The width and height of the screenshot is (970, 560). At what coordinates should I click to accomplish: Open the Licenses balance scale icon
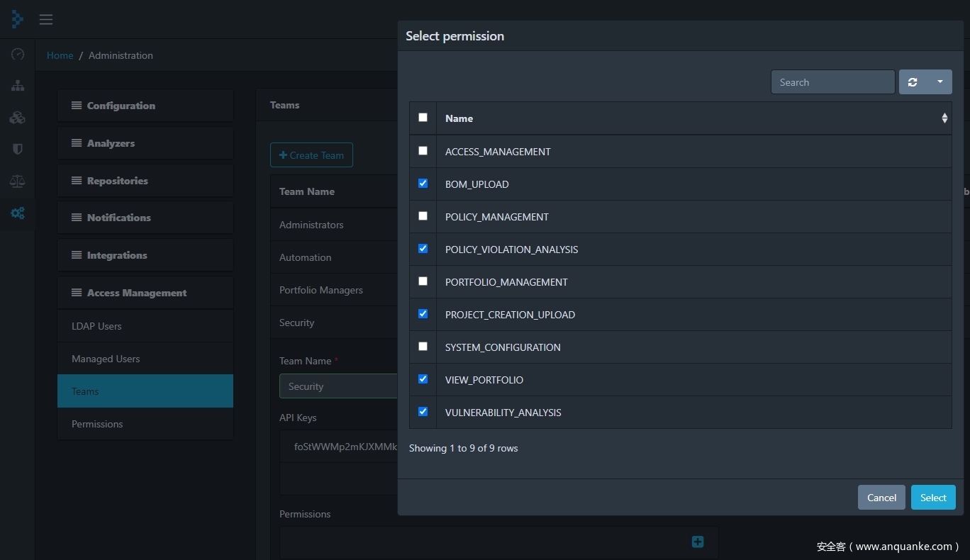18,181
